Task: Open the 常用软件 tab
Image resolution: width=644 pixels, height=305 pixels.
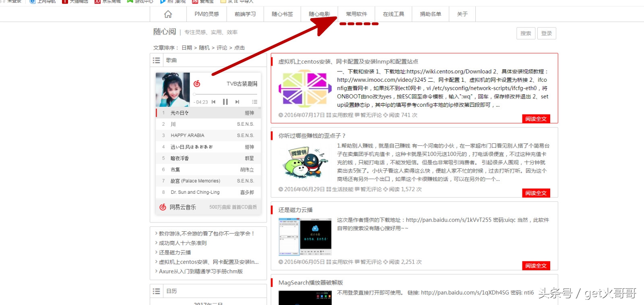Action: 356,14
